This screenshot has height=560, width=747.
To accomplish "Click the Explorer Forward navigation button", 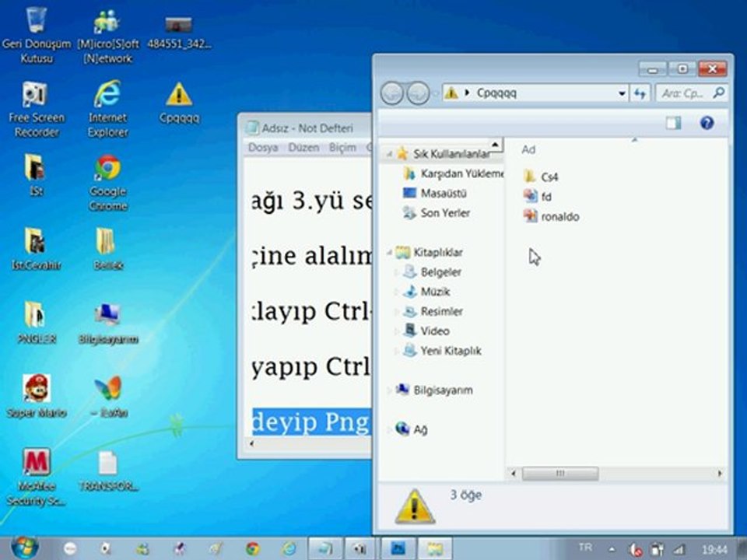I will 419,93.
